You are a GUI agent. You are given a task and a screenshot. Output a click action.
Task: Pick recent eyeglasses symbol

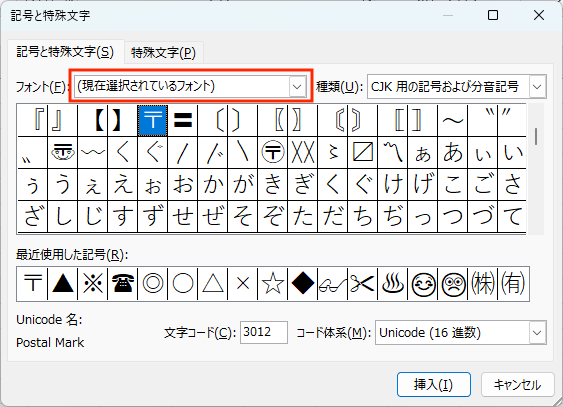coord(332,284)
